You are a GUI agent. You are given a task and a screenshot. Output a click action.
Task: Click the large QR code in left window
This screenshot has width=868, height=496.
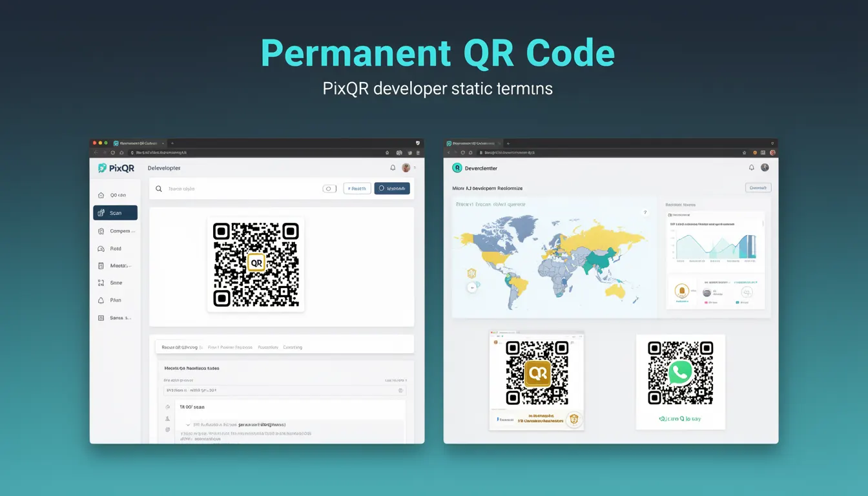256,264
